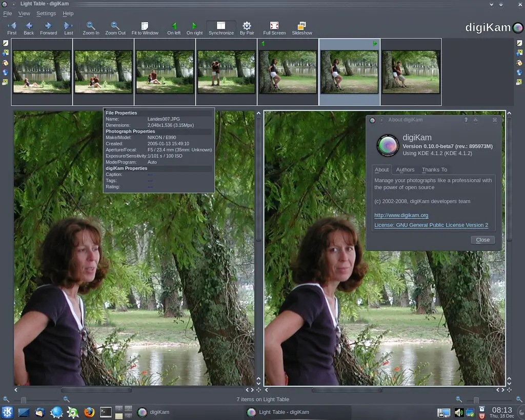
Task: Open the File menu
Action: click(7, 13)
